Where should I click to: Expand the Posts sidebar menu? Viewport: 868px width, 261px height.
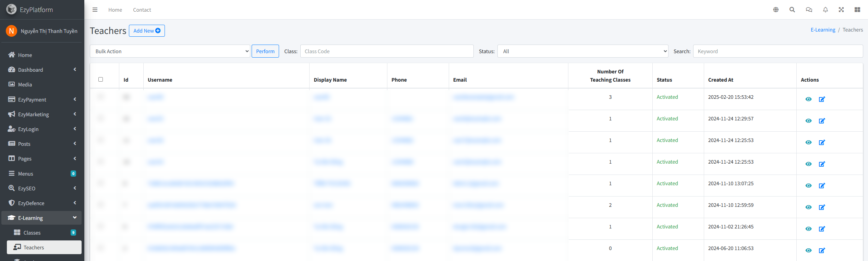click(41, 144)
